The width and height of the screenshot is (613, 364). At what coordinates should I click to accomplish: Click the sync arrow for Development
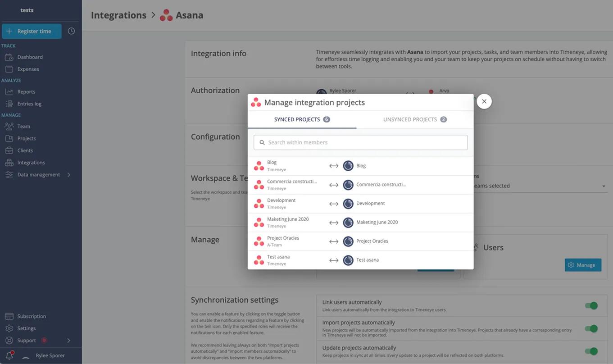[334, 204]
